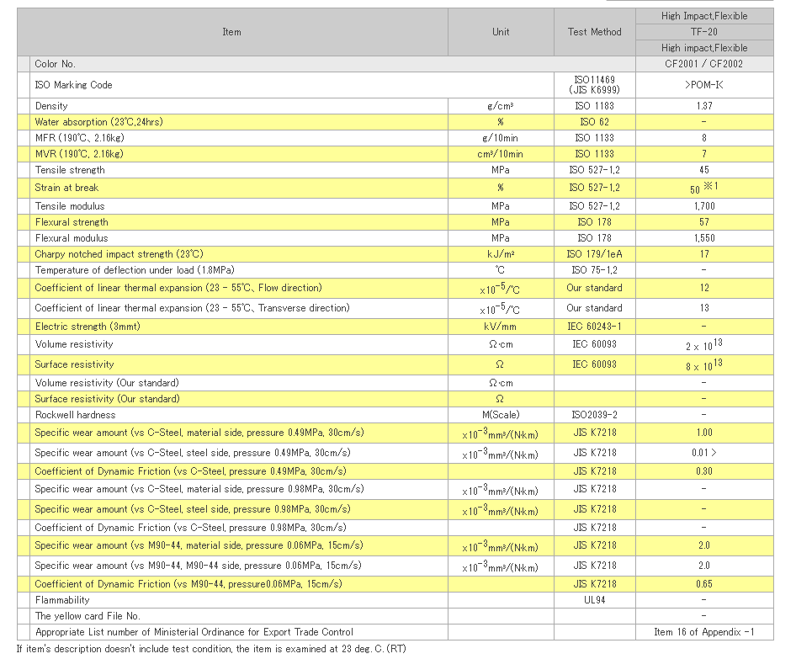812x659 pixels.
Task: Select the 'UL94' test method cell
Action: click(595, 601)
